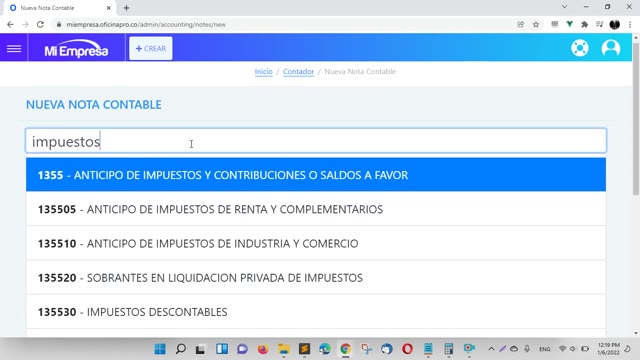The image size is (640, 360).
Task: Pick 135510 Anticipo Industria y Comercio
Action: click(x=316, y=243)
